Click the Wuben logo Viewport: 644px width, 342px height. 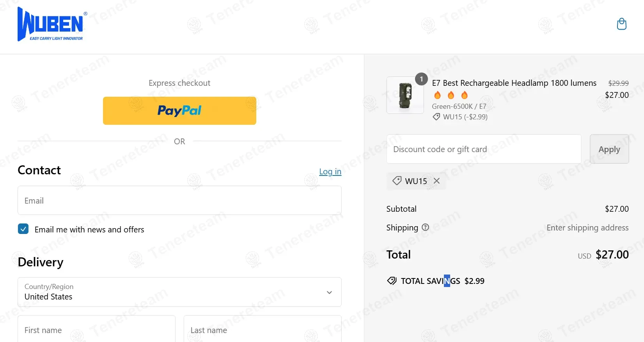tap(52, 24)
